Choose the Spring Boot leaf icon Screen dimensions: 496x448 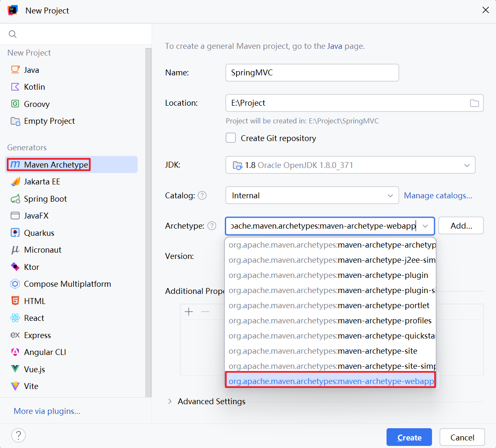tap(15, 199)
